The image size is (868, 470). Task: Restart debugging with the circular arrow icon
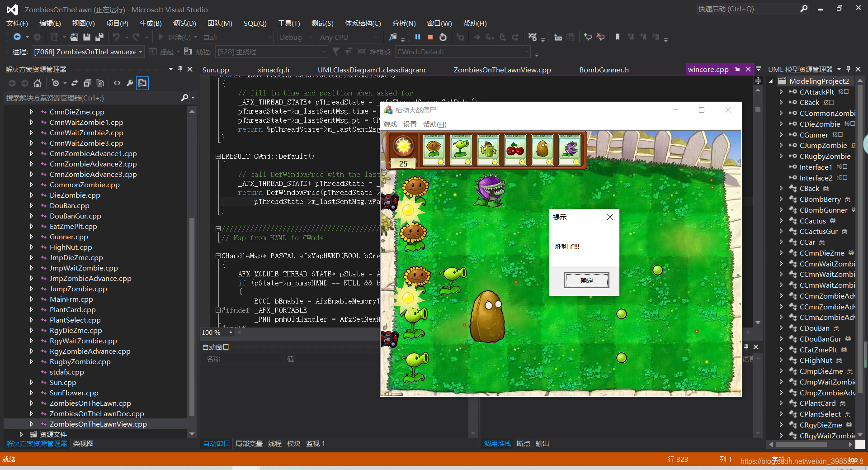point(443,37)
